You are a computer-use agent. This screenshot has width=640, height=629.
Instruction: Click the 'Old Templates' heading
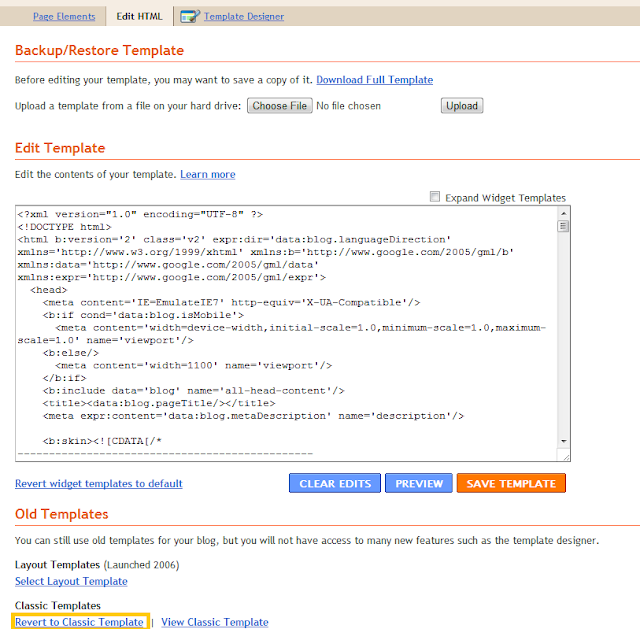pyautogui.click(x=62, y=514)
